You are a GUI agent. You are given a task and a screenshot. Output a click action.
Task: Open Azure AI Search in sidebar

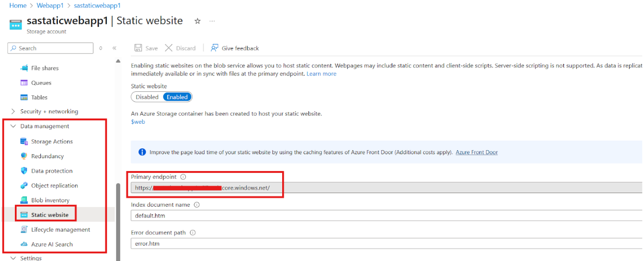(52, 245)
